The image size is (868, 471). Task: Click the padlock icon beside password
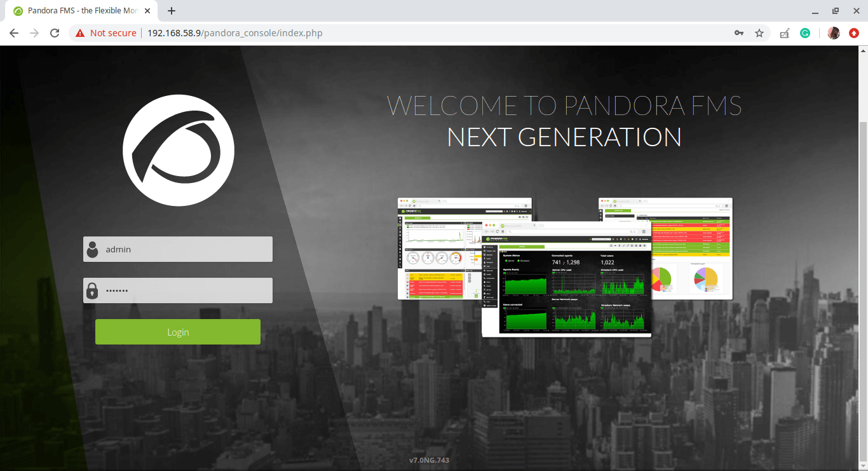pyautogui.click(x=93, y=290)
